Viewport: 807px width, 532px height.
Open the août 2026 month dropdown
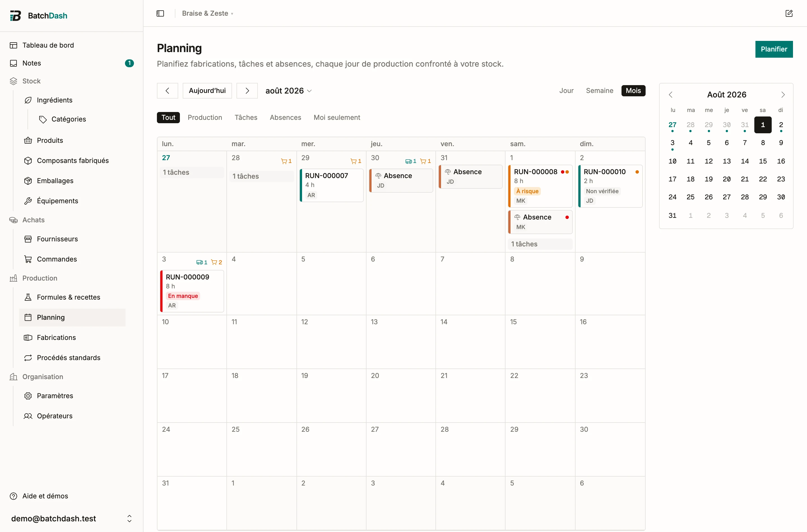coord(289,91)
